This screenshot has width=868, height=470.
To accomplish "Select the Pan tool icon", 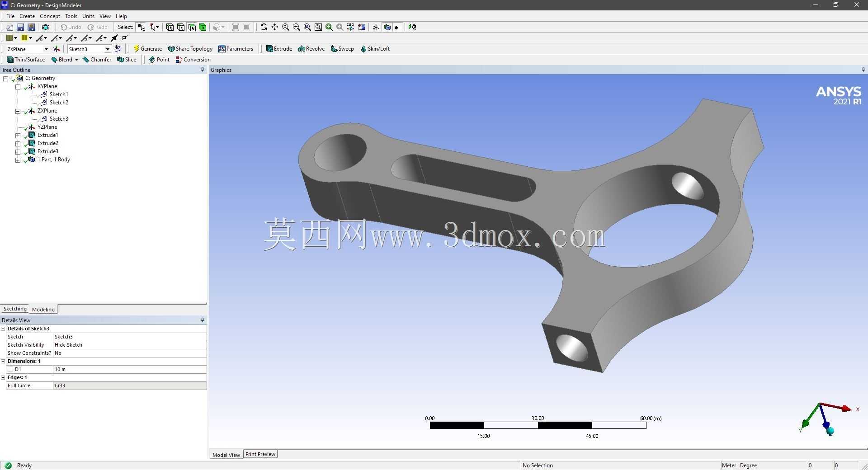I will coord(274,27).
